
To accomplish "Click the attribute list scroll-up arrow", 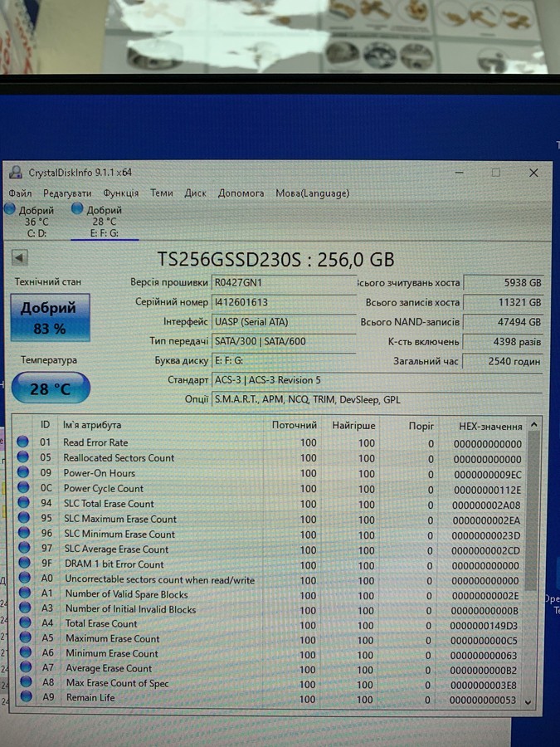I will (x=533, y=424).
